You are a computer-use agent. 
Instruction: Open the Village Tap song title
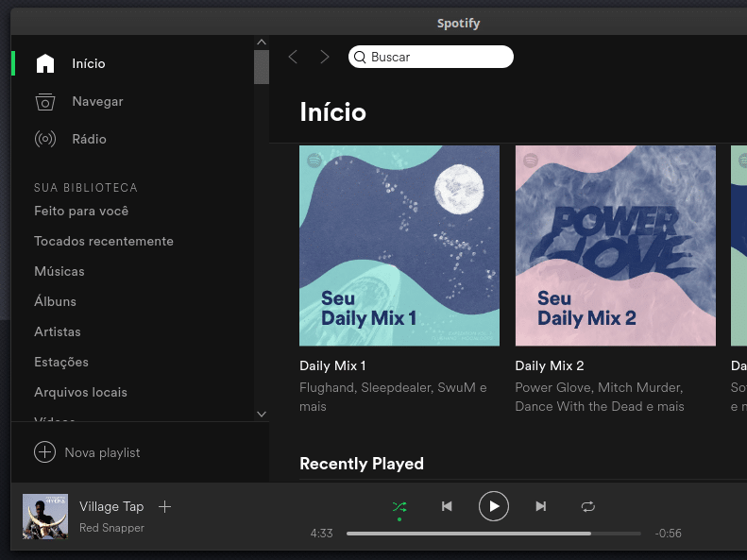[x=111, y=506]
